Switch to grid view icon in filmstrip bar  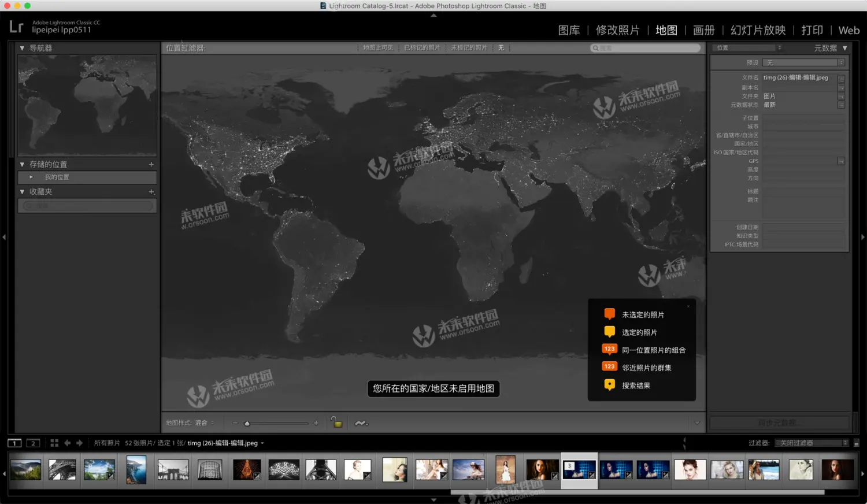54,443
